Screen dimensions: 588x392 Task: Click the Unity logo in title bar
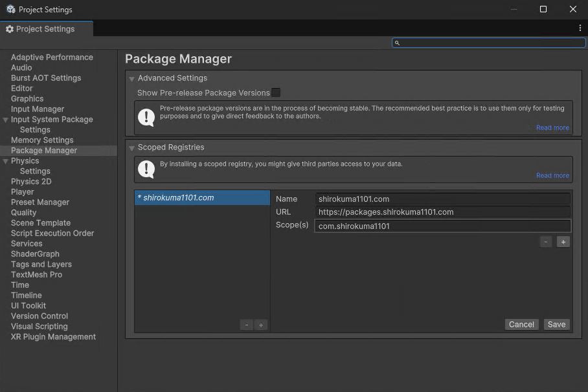[x=10, y=10]
